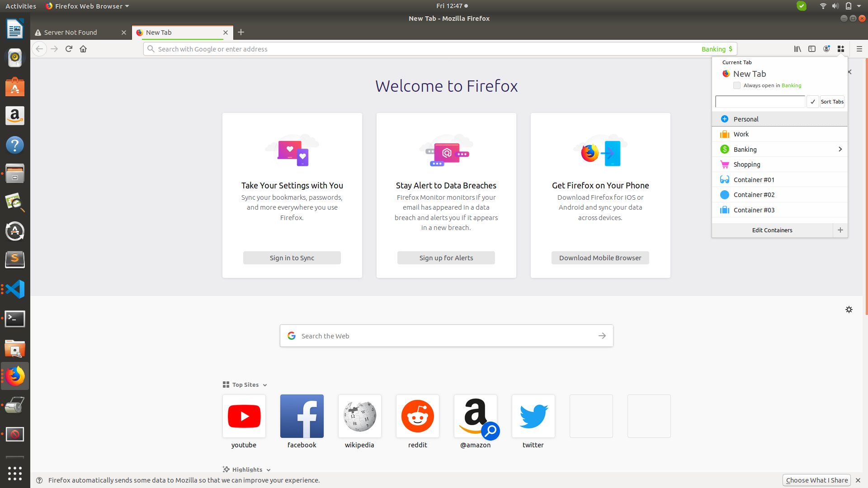Open the Firefox account icon
868x488 pixels.
pos(826,49)
